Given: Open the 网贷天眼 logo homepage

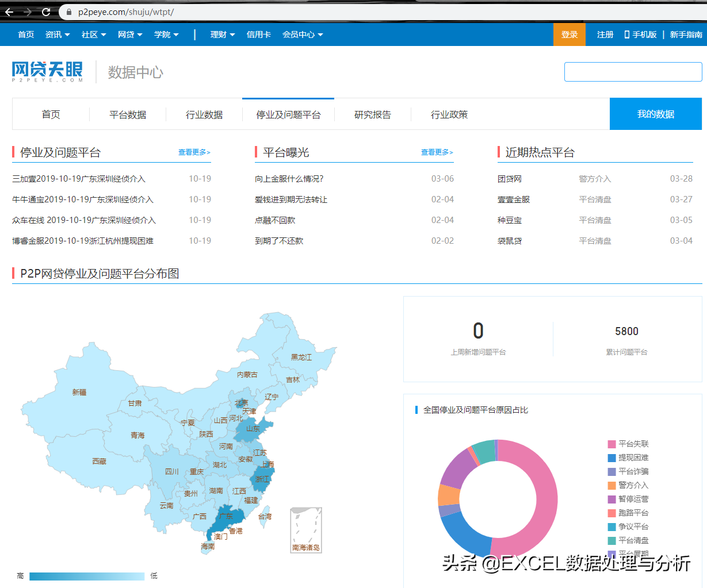Looking at the screenshot, I should 47,71.
